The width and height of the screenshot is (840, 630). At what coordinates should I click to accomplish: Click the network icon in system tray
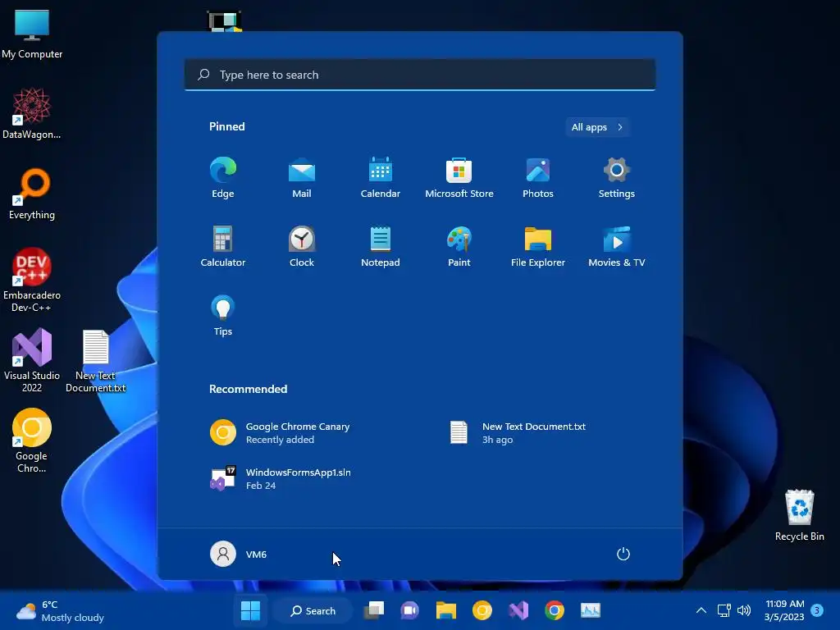[724, 610]
